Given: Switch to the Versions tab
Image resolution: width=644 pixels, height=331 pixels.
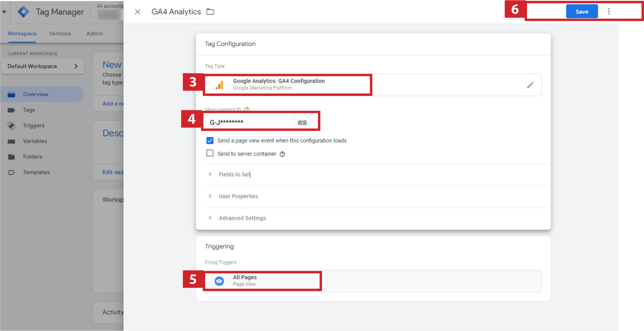Looking at the screenshot, I should point(60,33).
